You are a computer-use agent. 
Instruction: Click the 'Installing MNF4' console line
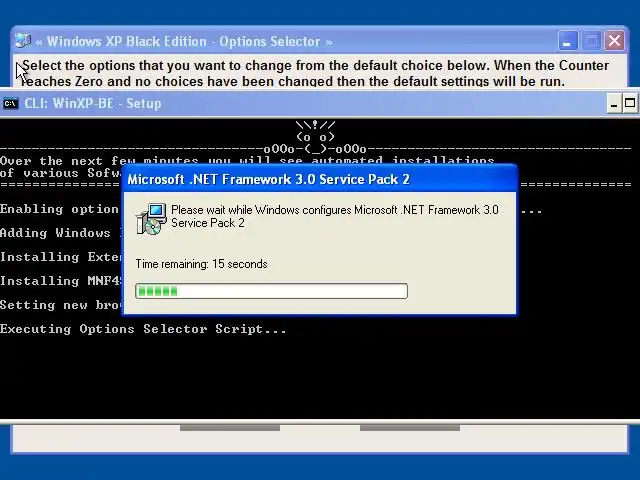tap(61, 281)
